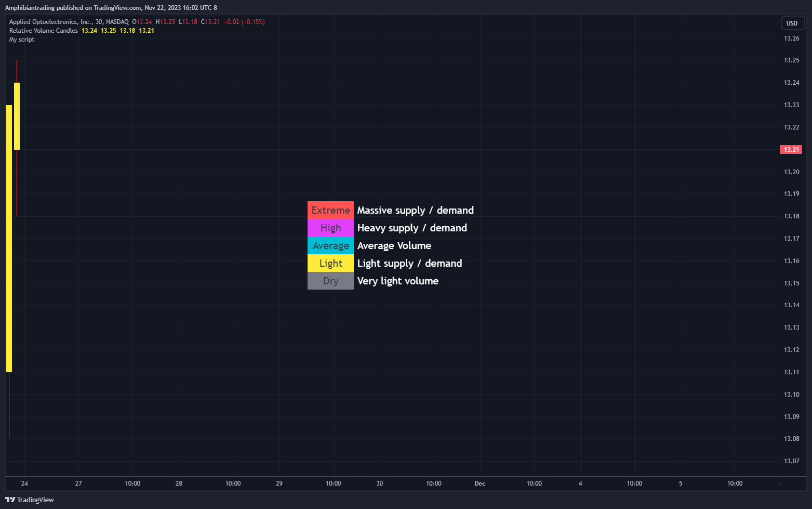
Task: Select the magenta High legend cell
Action: pyautogui.click(x=330, y=228)
